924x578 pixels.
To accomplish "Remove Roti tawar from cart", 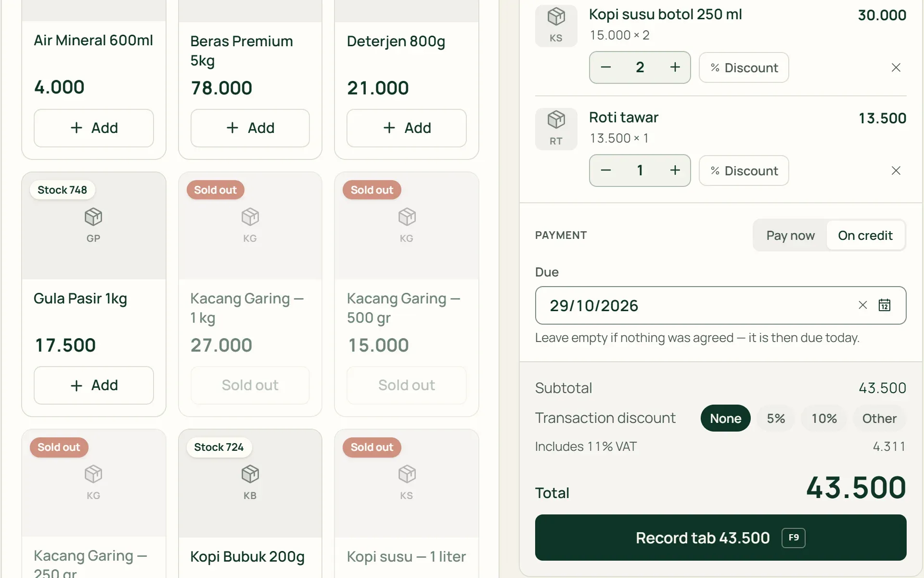I will (896, 171).
